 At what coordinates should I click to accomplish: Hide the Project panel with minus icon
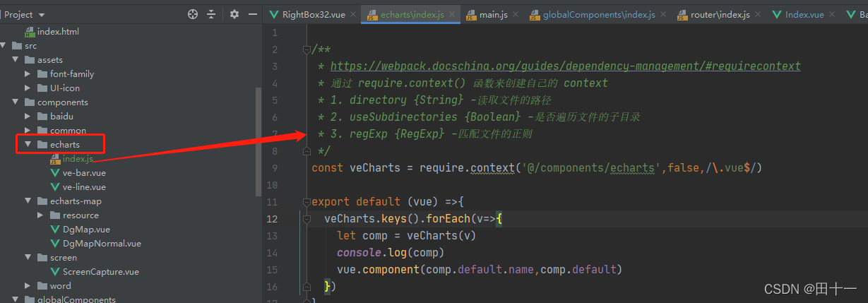click(x=253, y=14)
